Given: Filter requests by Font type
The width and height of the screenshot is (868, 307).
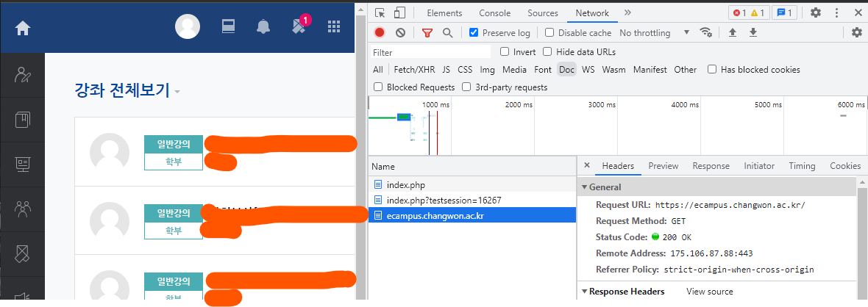Looking at the screenshot, I should click(543, 69).
